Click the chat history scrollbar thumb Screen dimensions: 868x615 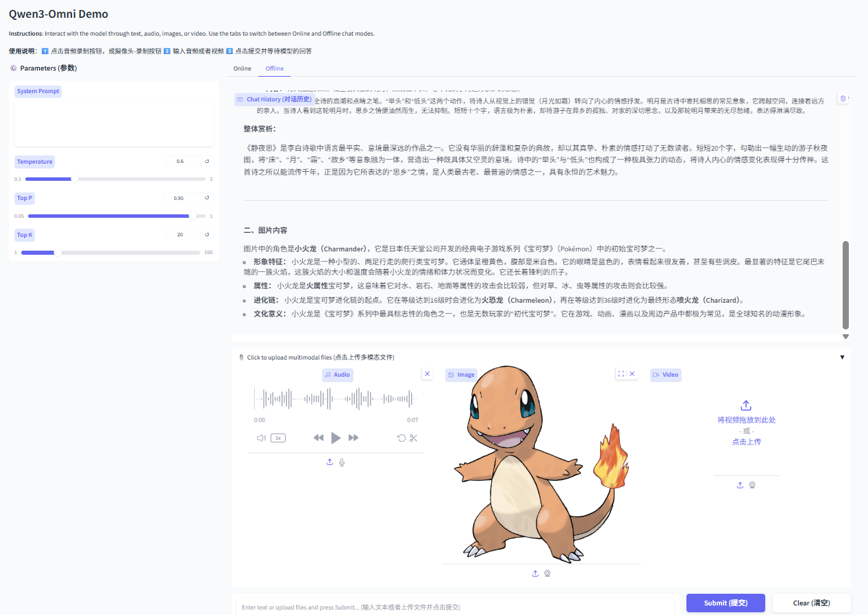point(845,285)
